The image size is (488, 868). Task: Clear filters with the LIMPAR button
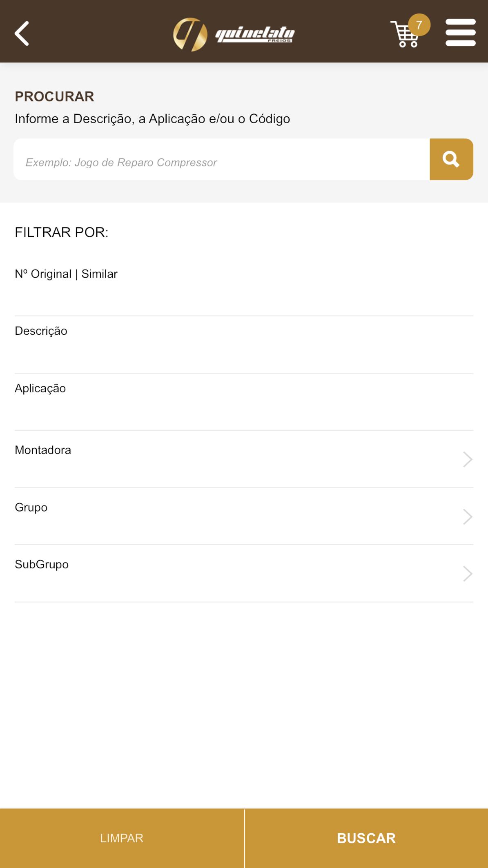122,838
